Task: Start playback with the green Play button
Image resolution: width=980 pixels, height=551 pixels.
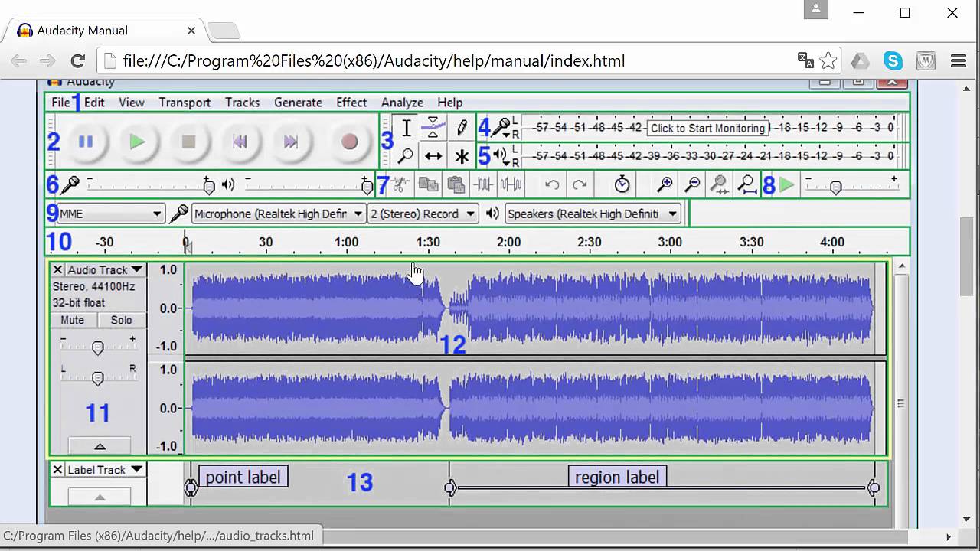Action: click(x=137, y=142)
